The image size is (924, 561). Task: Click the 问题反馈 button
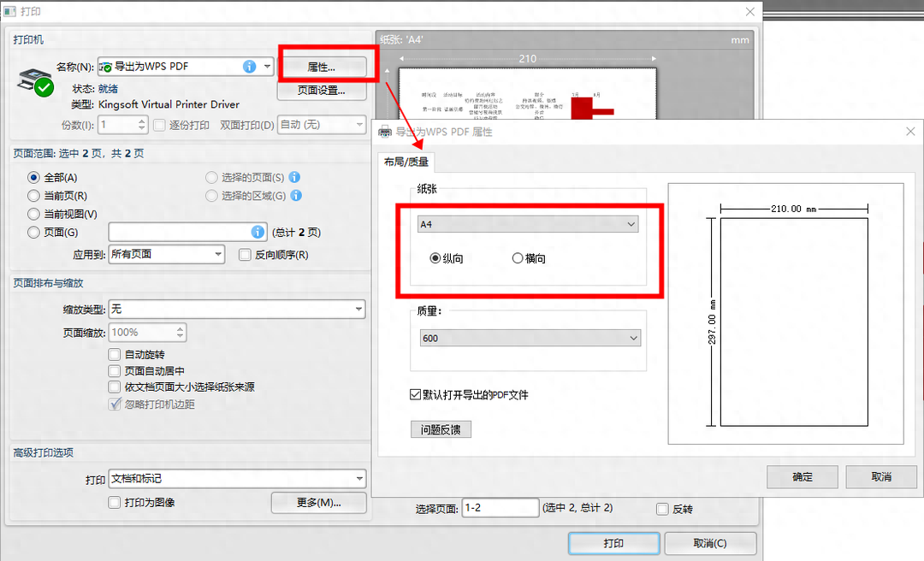(441, 429)
